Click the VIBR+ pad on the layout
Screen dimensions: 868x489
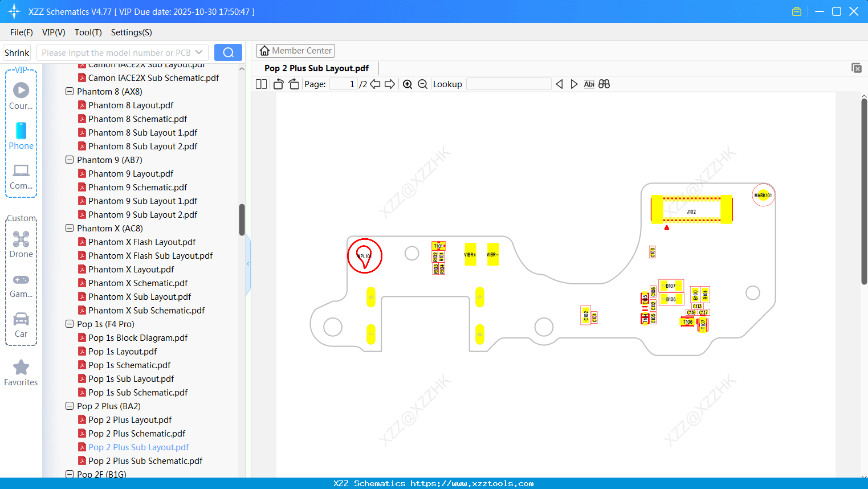click(x=470, y=255)
